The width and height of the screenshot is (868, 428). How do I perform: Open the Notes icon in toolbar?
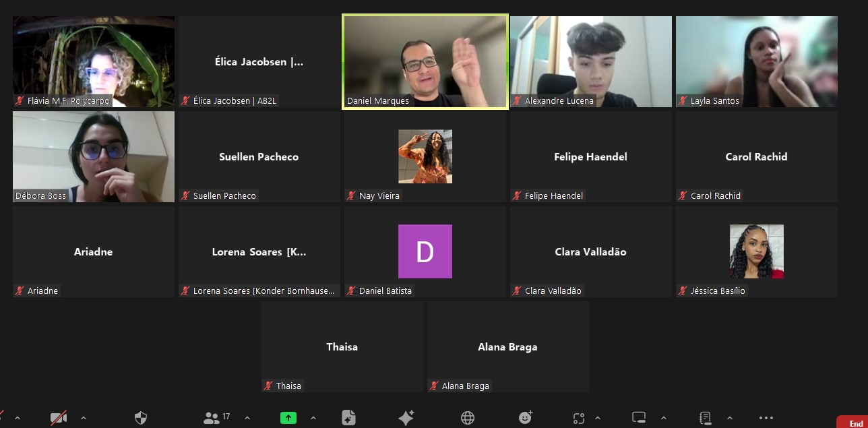click(706, 418)
